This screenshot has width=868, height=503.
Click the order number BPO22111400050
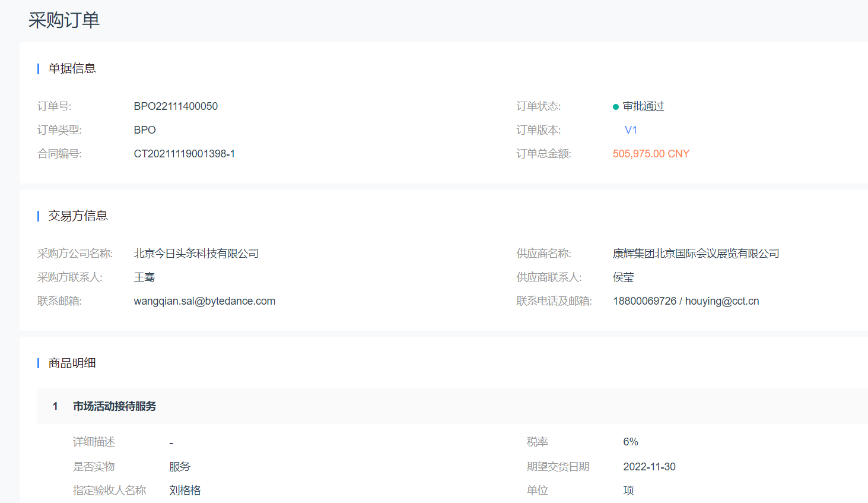[176, 106]
